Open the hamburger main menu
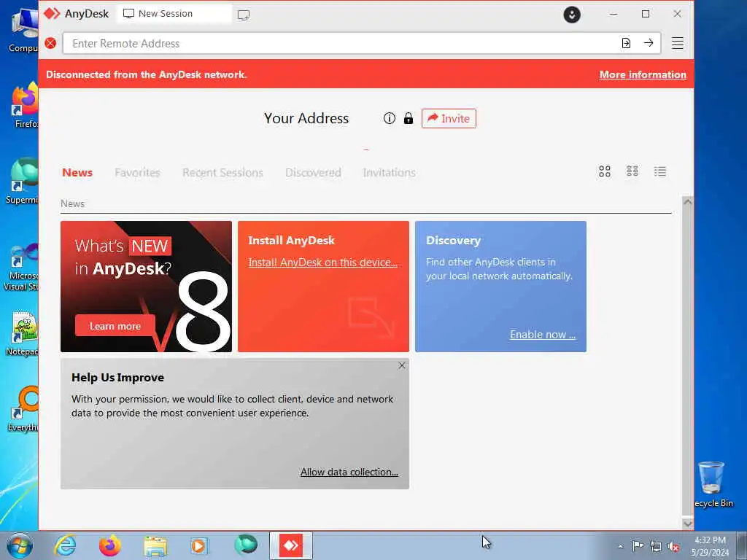The width and height of the screenshot is (747, 560). coord(678,43)
